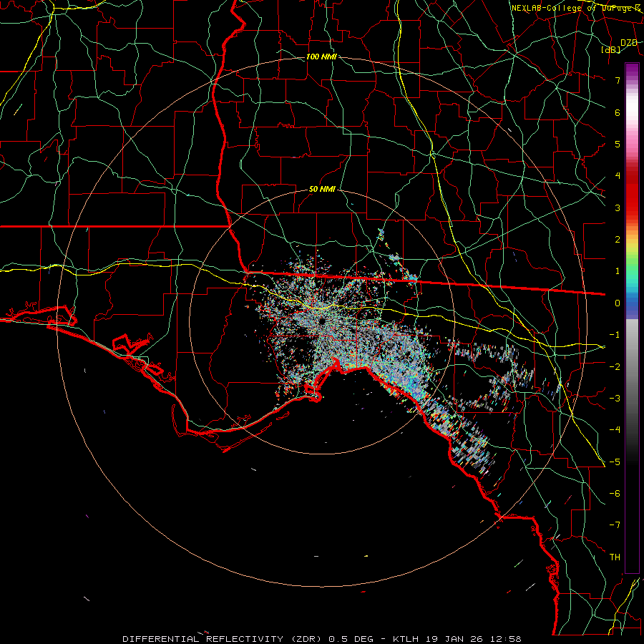Click the "4" value on the color scale
This screenshot has height=644, width=644.
(x=618, y=176)
